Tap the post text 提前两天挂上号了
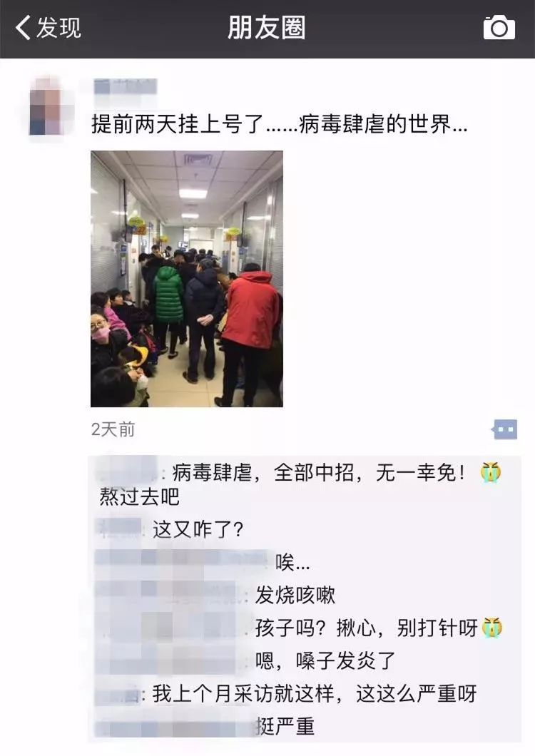 pyautogui.click(x=177, y=124)
